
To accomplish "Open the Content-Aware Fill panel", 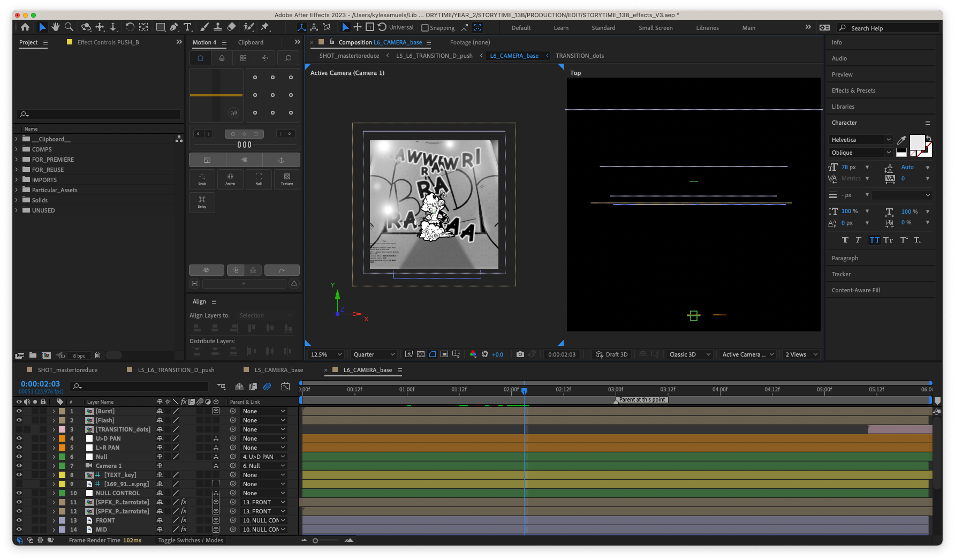I will (855, 290).
